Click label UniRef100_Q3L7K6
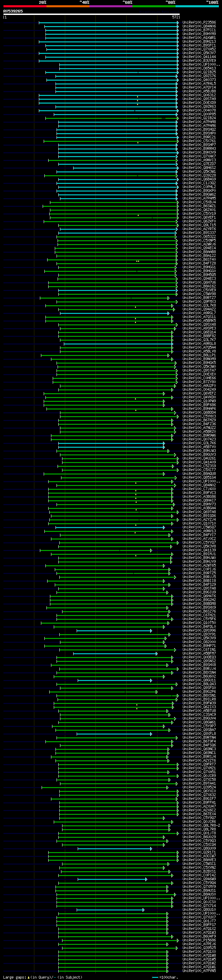This screenshot has height=980, width=222. tap(199, 443)
